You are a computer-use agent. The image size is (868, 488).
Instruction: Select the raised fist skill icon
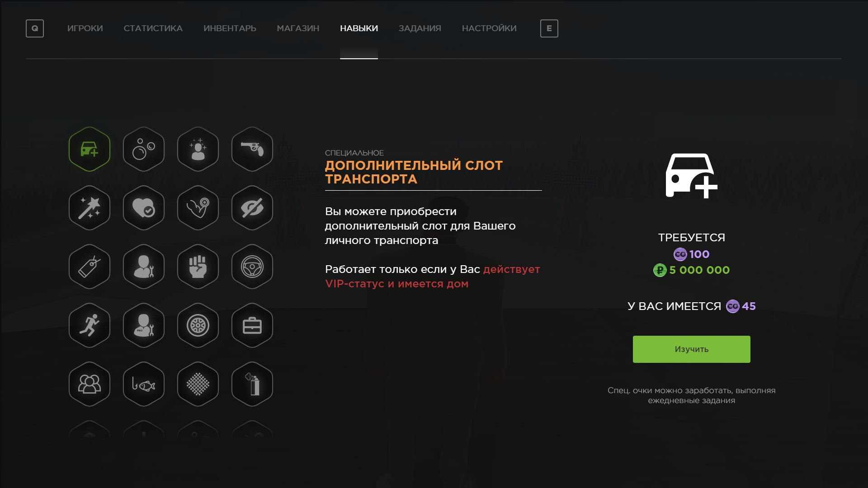point(198,267)
